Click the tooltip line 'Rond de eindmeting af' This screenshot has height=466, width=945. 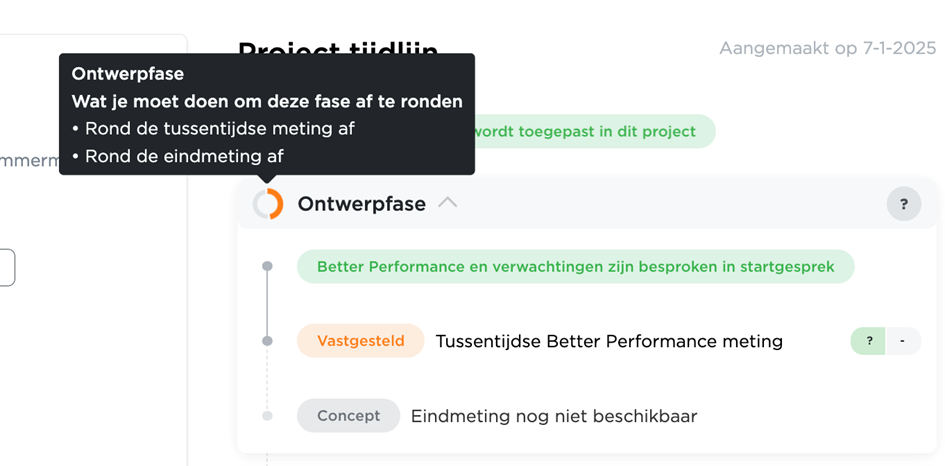(x=178, y=156)
